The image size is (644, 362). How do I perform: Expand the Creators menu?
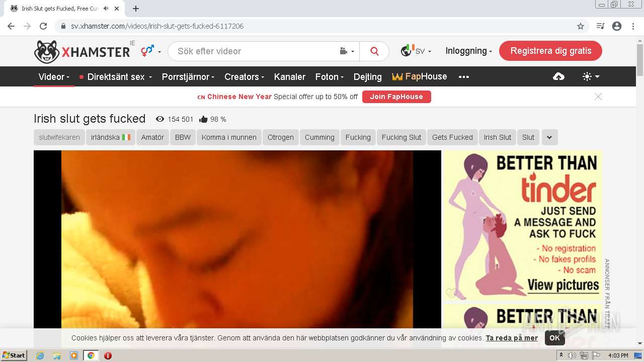(x=244, y=77)
